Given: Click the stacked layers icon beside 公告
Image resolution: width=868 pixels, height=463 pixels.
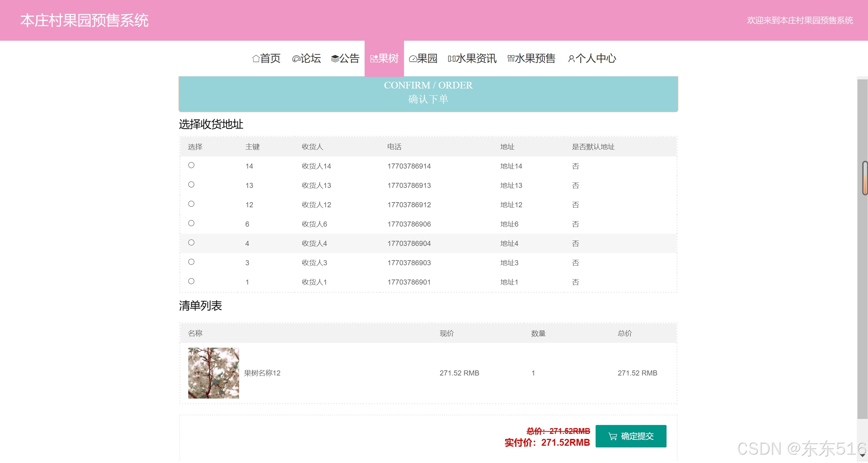Looking at the screenshot, I should pos(335,59).
